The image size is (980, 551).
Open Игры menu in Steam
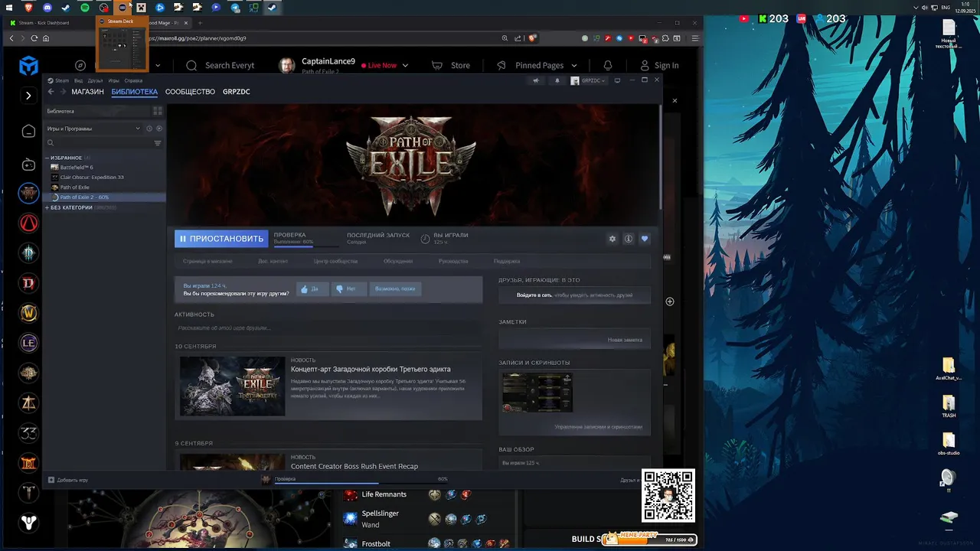(x=113, y=80)
